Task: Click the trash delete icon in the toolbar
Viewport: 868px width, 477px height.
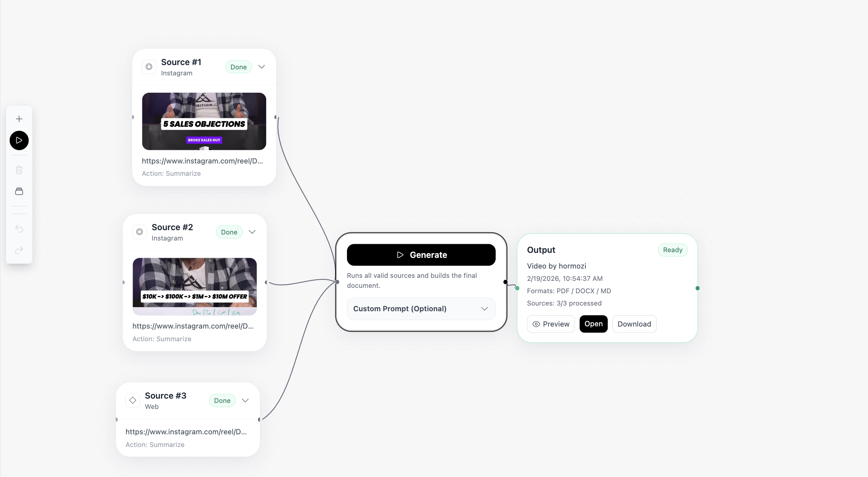Action: tap(19, 170)
